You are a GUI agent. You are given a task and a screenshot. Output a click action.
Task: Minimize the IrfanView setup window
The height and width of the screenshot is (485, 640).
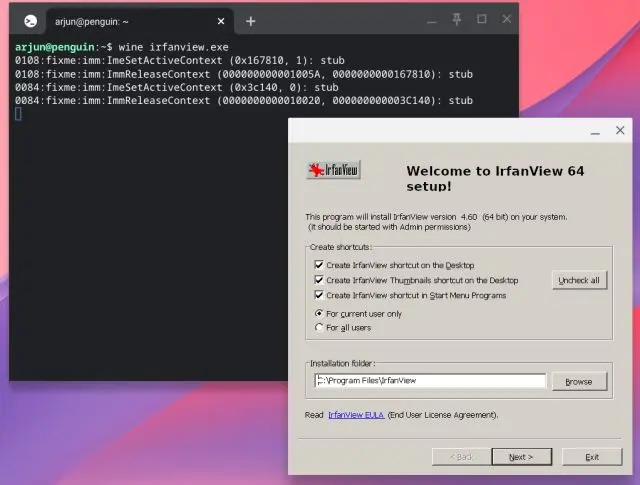coord(595,131)
